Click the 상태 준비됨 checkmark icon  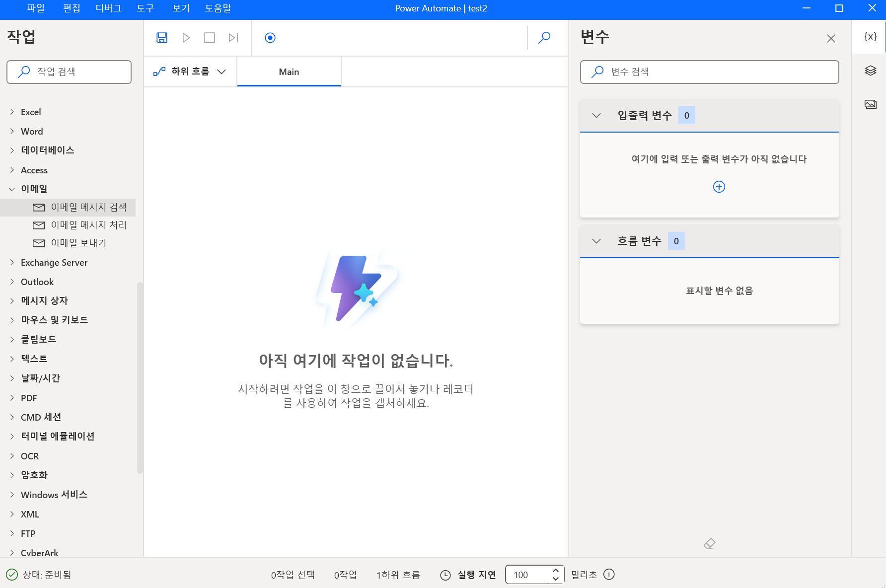(12, 575)
